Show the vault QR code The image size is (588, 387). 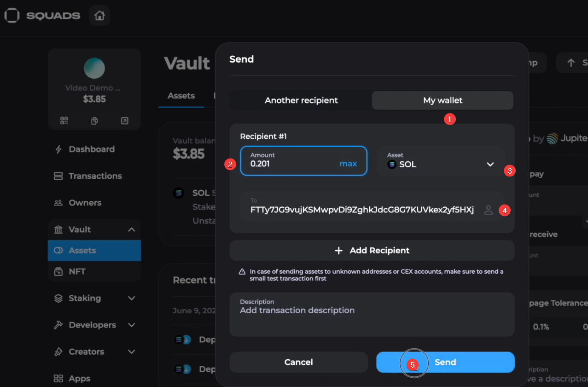point(64,121)
